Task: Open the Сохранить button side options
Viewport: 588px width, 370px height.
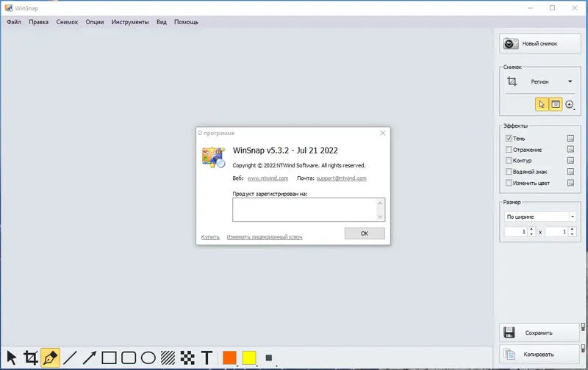Action: 583,327
